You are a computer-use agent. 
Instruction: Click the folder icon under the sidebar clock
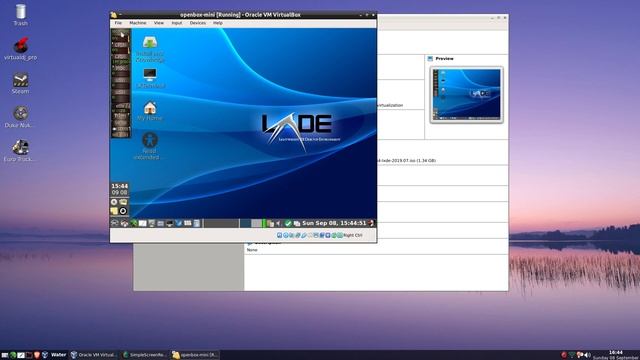tap(123, 202)
